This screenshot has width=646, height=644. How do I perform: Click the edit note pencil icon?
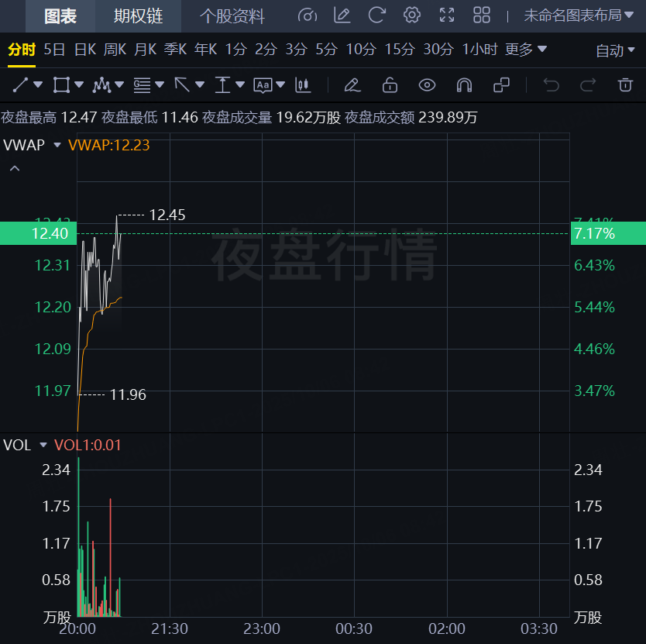[x=342, y=15]
